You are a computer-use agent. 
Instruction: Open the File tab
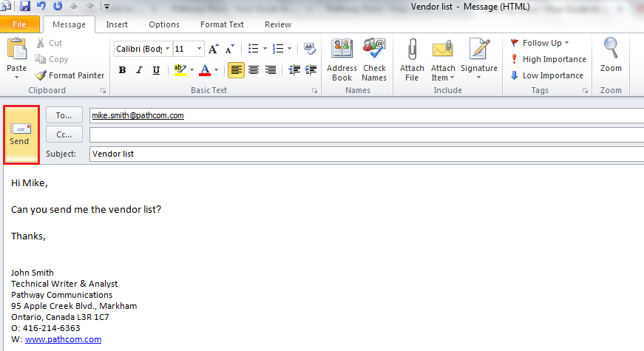pos(20,24)
